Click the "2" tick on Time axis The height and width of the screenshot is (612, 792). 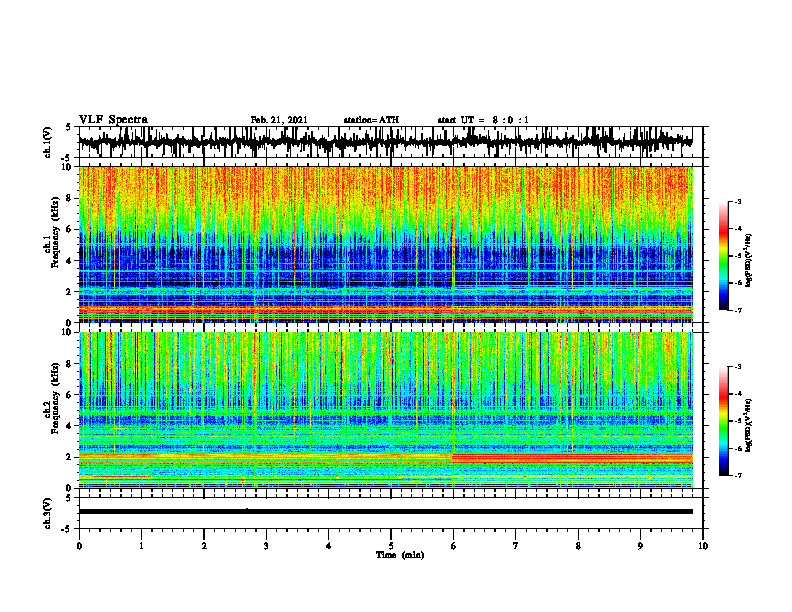pyautogui.click(x=204, y=546)
